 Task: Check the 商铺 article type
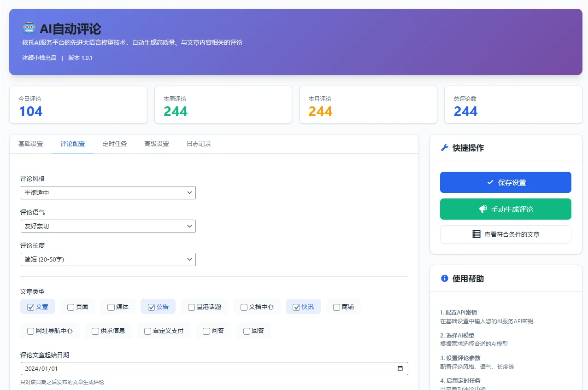pyautogui.click(x=336, y=307)
